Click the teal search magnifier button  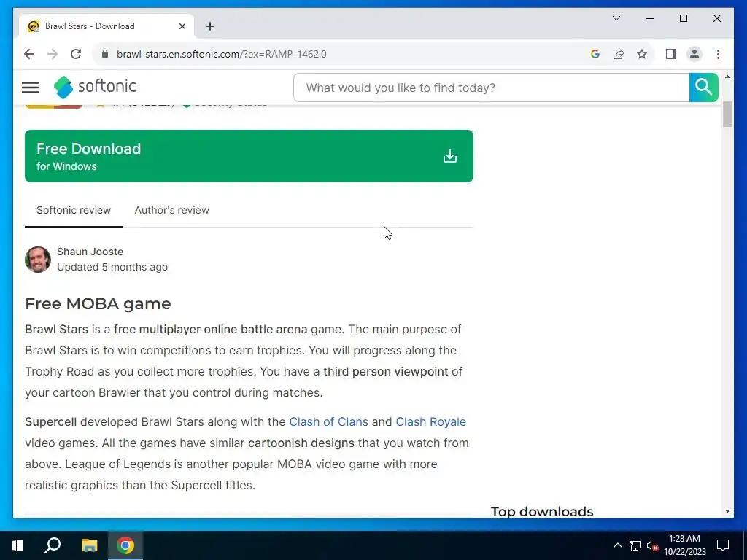703,87
